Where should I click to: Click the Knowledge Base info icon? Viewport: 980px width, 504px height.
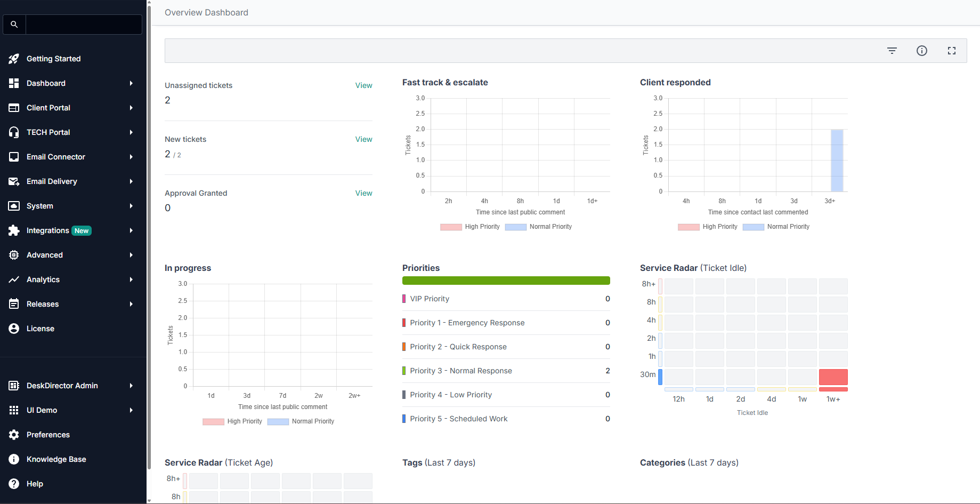point(14,459)
